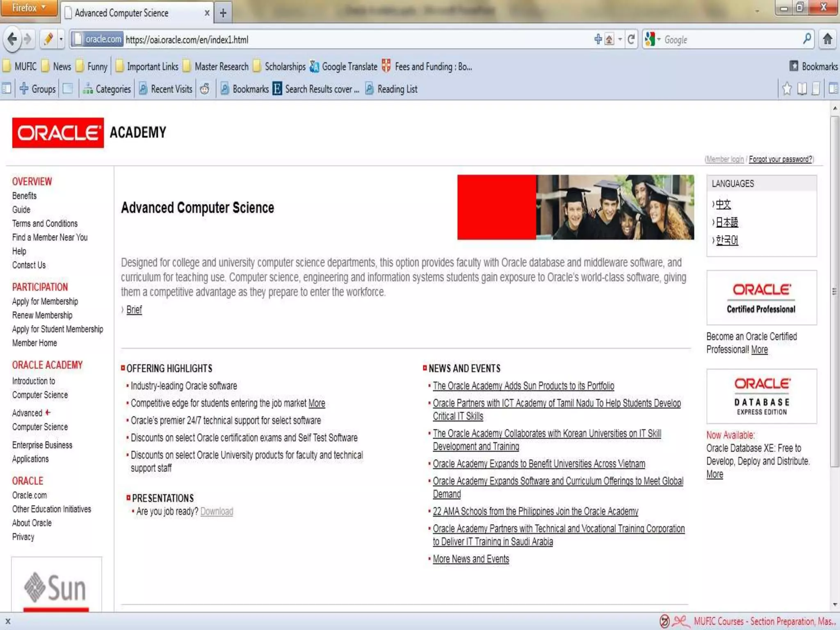
Task: Click the browser home button
Action: [x=827, y=39]
